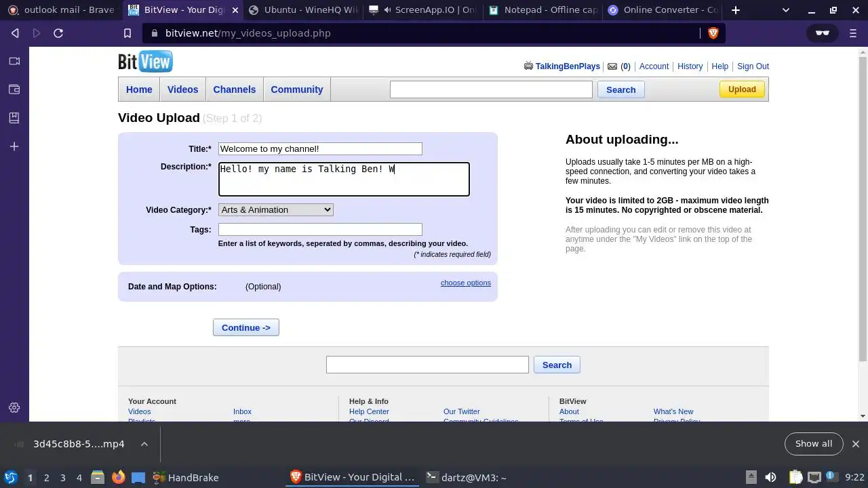Click the yellow Upload button
This screenshot has width=868, height=488.
coord(742,89)
